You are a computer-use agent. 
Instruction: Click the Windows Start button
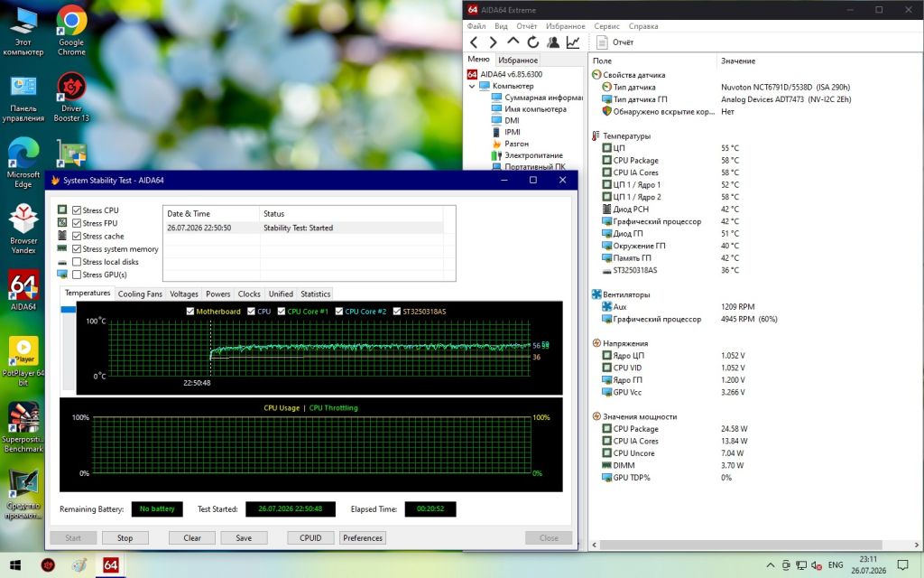coord(15,565)
